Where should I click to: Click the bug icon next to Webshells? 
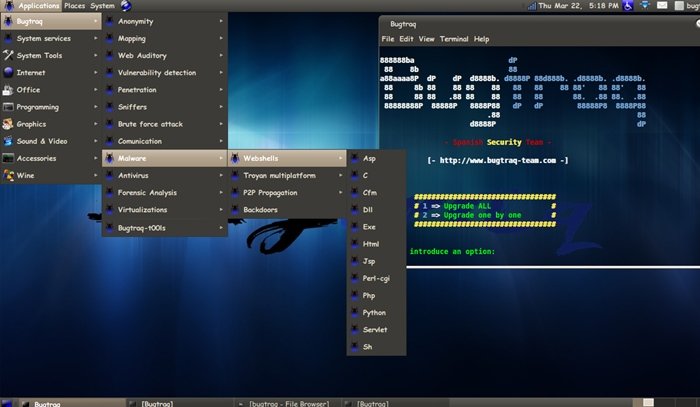pyautogui.click(x=235, y=158)
